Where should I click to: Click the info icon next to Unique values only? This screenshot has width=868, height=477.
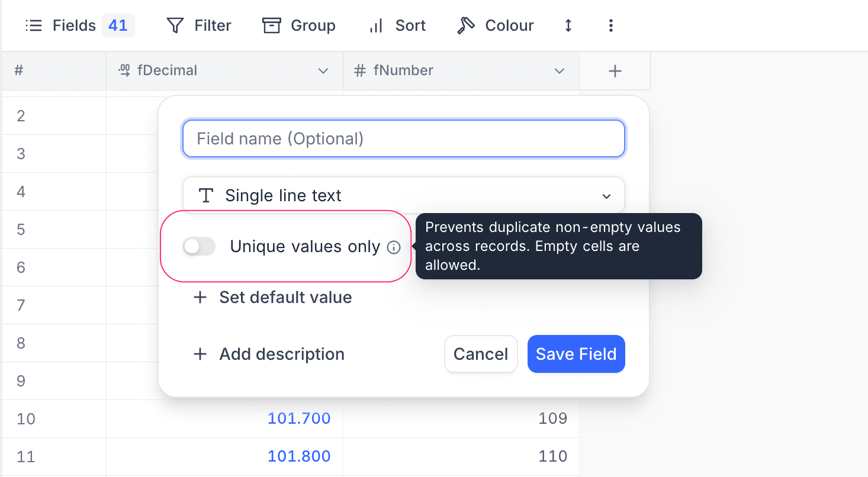pyautogui.click(x=393, y=247)
